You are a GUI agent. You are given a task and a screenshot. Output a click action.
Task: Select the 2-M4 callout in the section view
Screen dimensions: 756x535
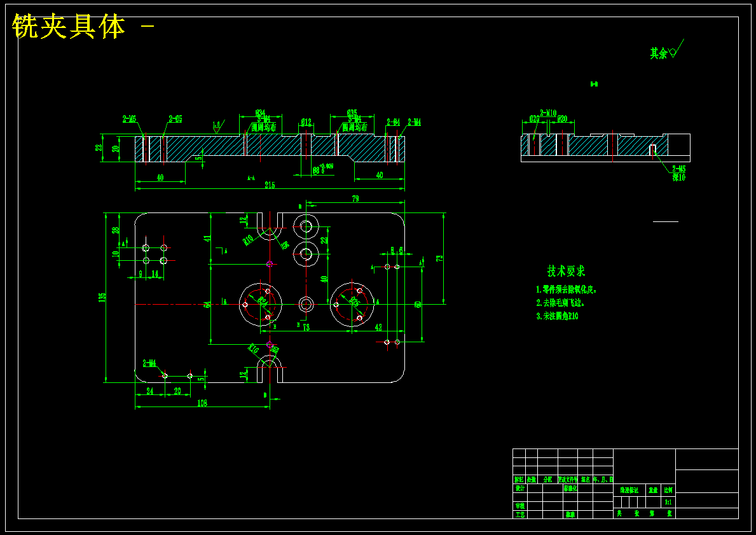pos(414,122)
